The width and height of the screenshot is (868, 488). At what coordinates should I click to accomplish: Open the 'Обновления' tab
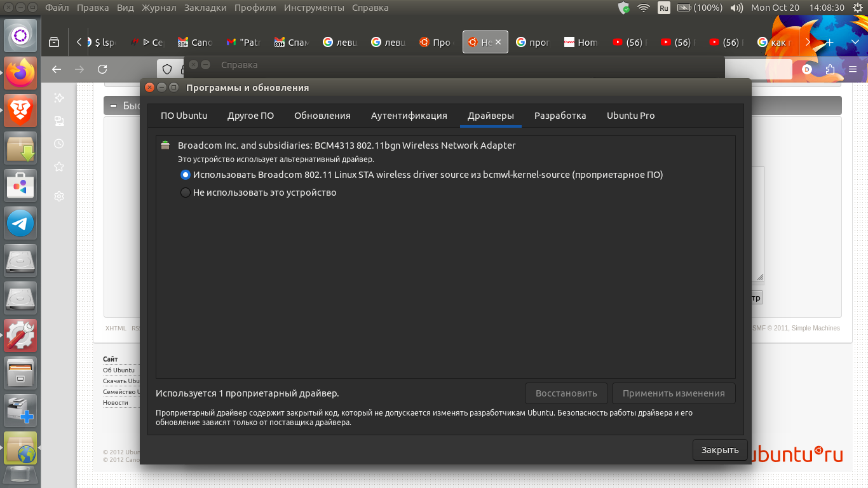point(322,116)
